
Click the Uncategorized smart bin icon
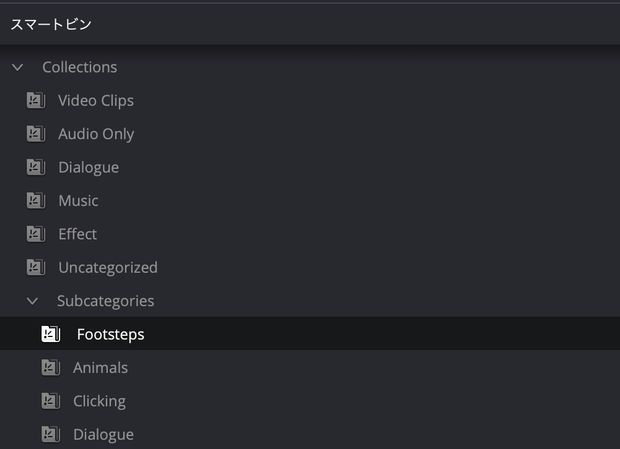[x=36, y=267]
